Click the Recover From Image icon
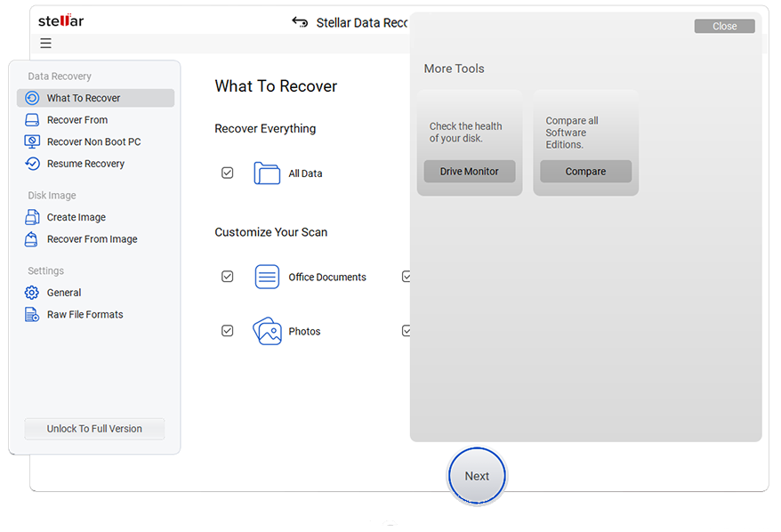 31,239
